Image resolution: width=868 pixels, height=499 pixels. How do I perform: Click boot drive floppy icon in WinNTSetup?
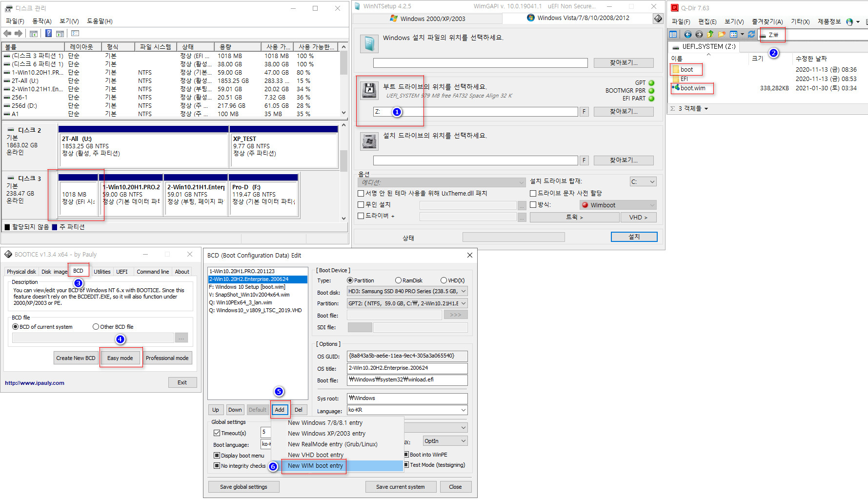pos(369,90)
